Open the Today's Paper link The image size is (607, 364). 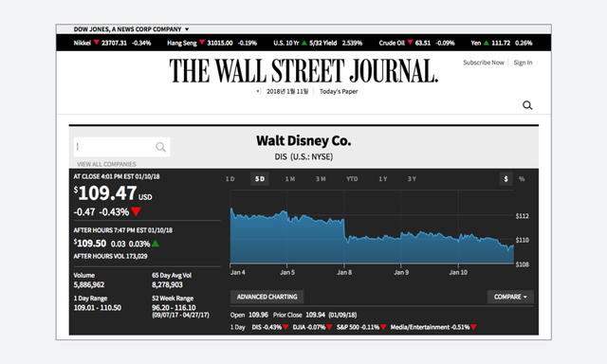[339, 91]
